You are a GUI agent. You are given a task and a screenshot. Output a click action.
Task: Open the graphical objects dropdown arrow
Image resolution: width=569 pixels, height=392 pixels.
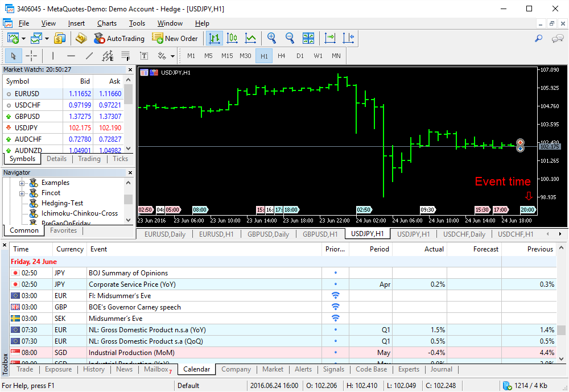(172, 56)
